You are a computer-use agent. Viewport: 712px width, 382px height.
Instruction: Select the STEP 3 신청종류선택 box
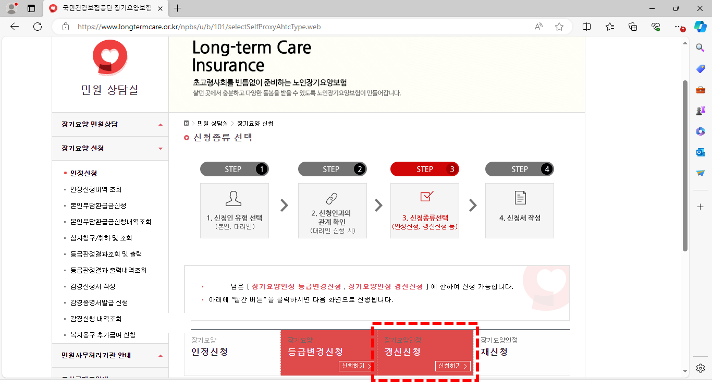(x=425, y=211)
